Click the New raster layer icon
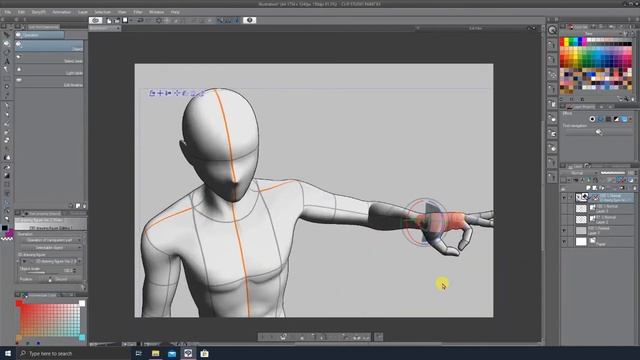Viewport: 640px width, 360px height. tap(588, 188)
